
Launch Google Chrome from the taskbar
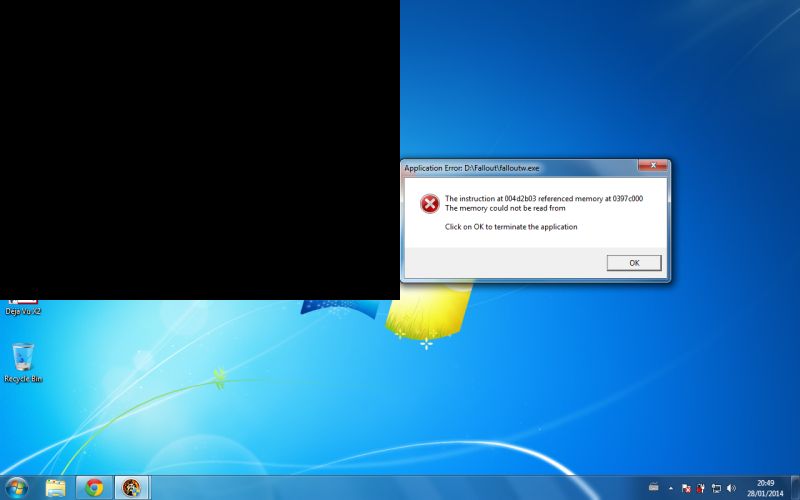[94, 488]
